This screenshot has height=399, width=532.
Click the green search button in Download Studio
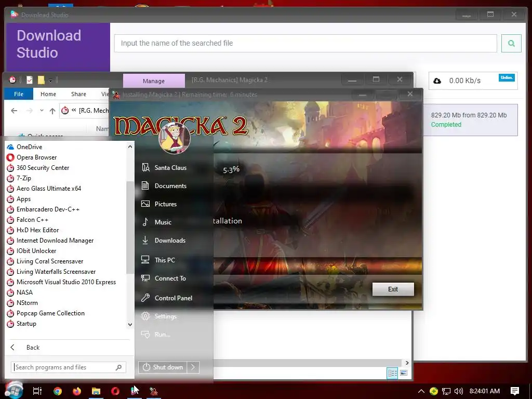(x=511, y=43)
